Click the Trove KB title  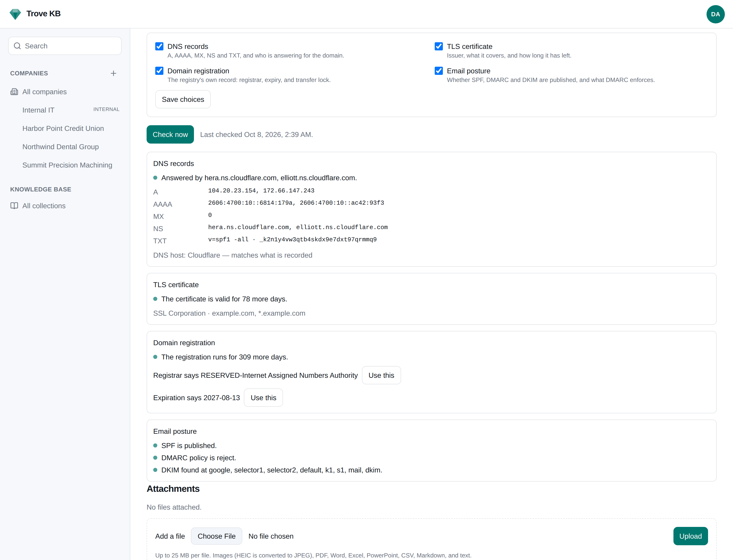tap(44, 14)
